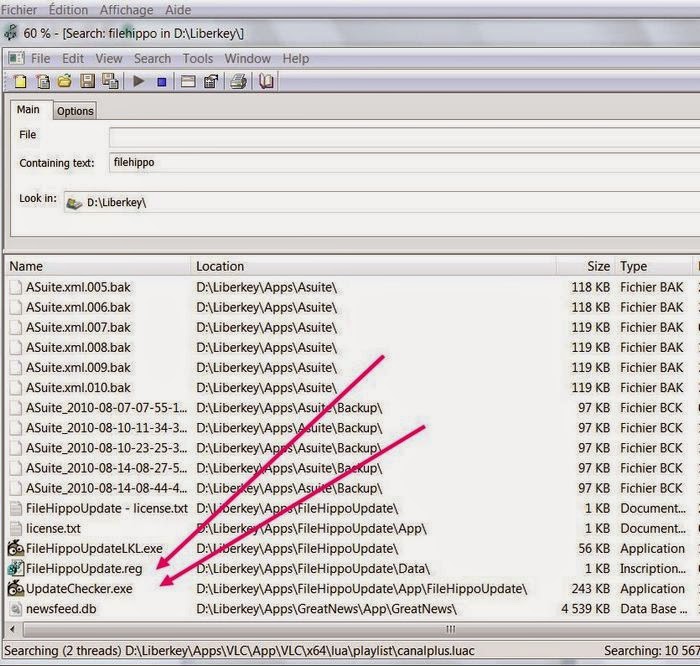Select FileHippoUpdate.reg file name
Viewport: 700px width, 666px height.
84,568
